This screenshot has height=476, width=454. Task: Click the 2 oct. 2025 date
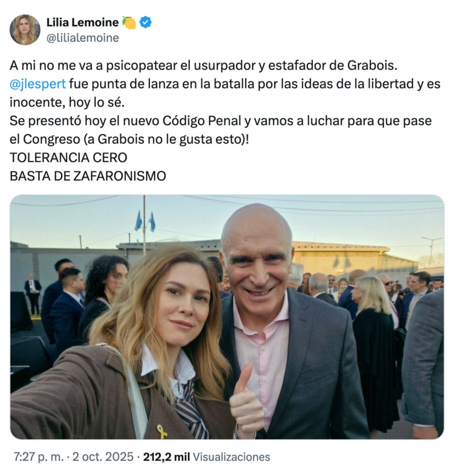[x=103, y=457]
